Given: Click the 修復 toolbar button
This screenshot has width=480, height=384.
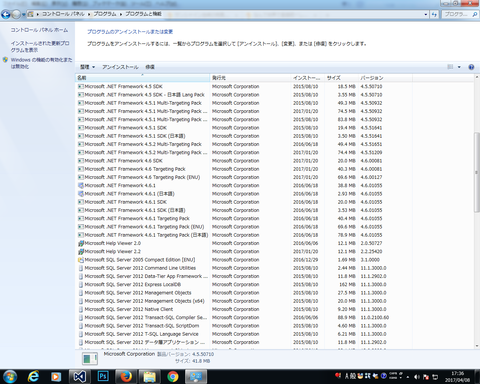Looking at the screenshot, I should pos(150,67).
